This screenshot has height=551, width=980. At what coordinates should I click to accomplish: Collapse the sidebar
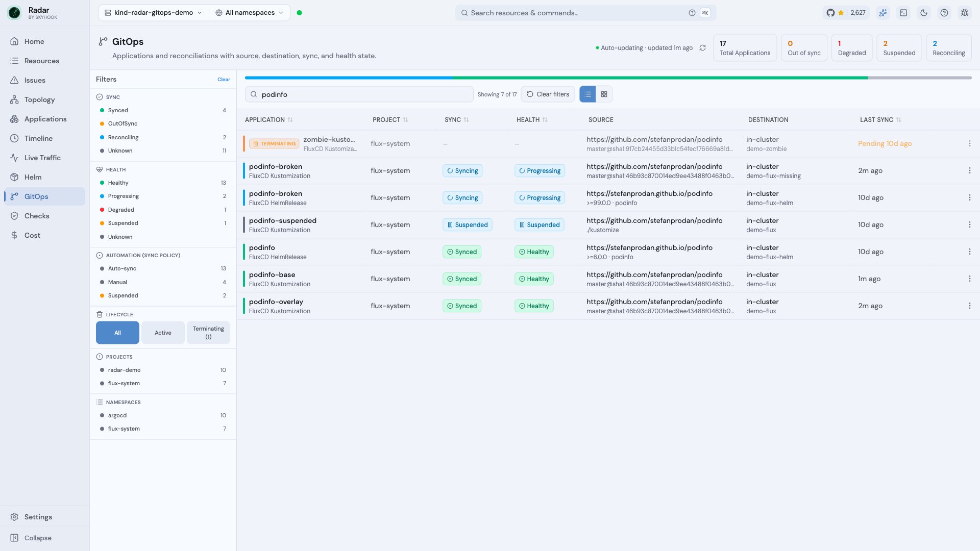pos(44,538)
